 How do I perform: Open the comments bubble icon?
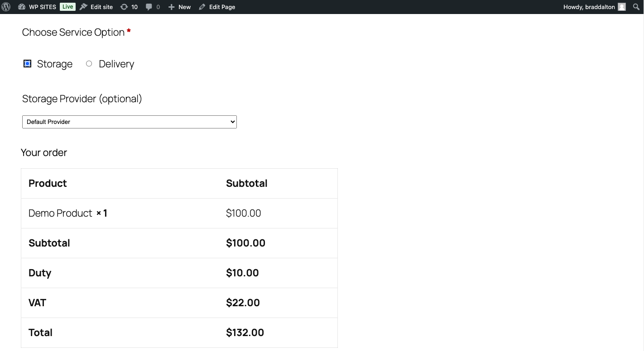click(149, 7)
